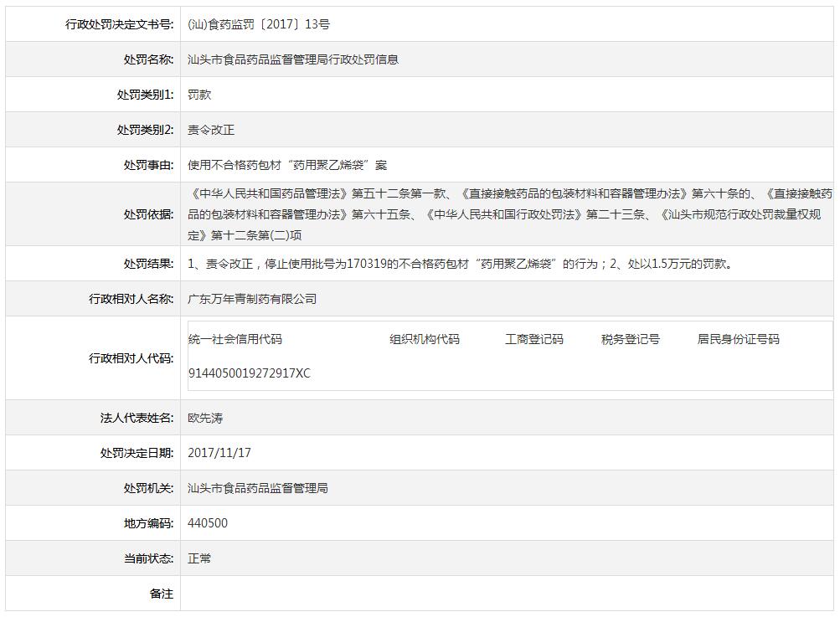Click the 处罚依据 legal basis paragraph

point(509,214)
